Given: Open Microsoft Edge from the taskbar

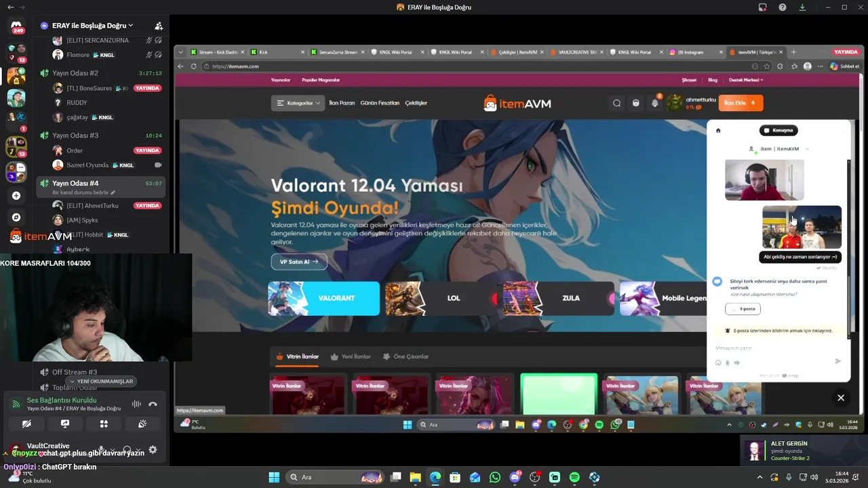Looking at the screenshot, I should point(435,477).
